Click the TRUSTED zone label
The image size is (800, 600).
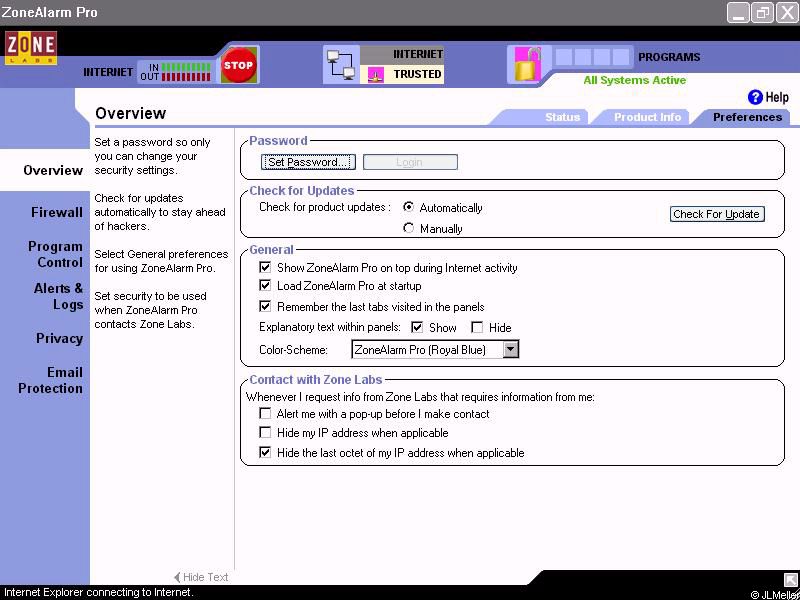[x=417, y=74]
